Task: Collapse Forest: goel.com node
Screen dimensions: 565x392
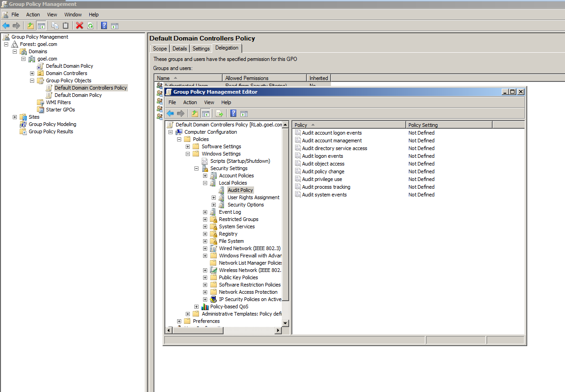Action: (x=6, y=44)
